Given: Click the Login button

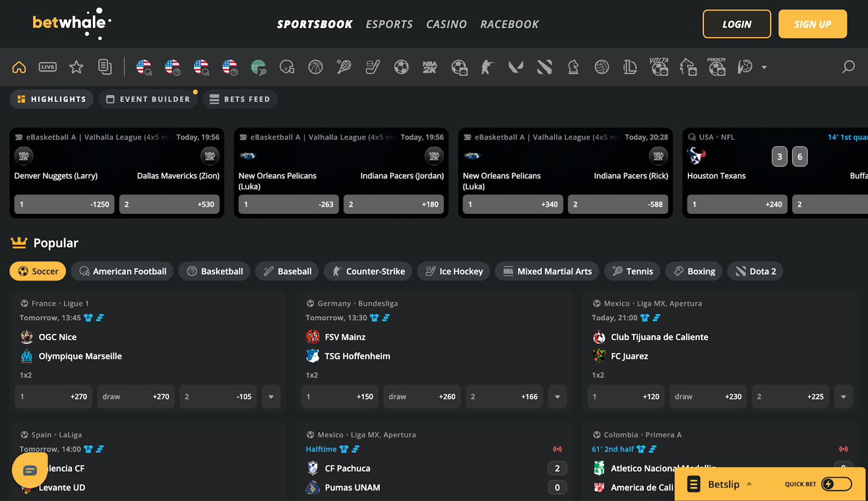Looking at the screenshot, I should (x=736, y=24).
